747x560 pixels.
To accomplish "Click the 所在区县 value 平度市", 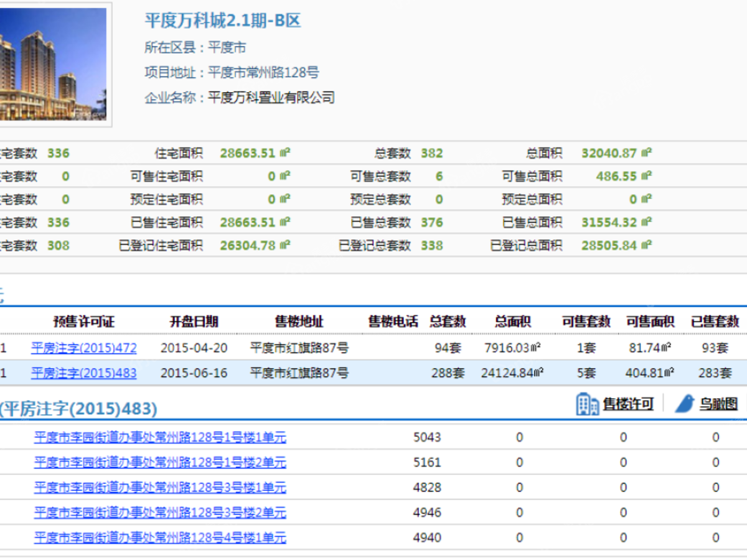I will click(227, 48).
